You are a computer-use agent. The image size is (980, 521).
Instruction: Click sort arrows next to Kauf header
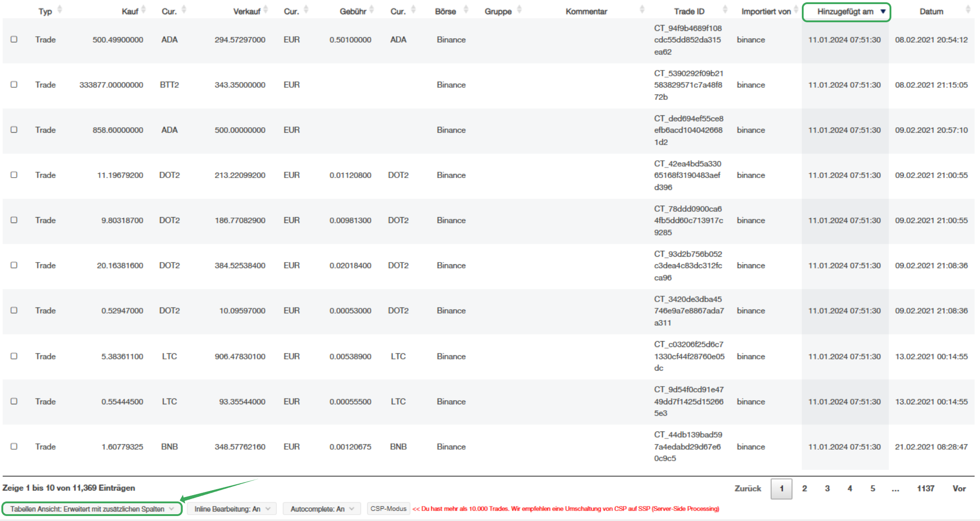[144, 10]
